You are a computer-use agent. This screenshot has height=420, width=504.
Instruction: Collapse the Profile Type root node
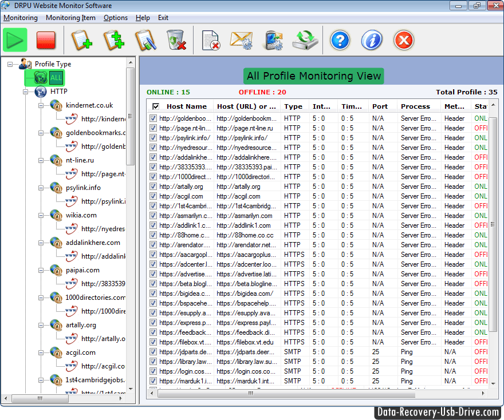pyautogui.click(x=10, y=64)
